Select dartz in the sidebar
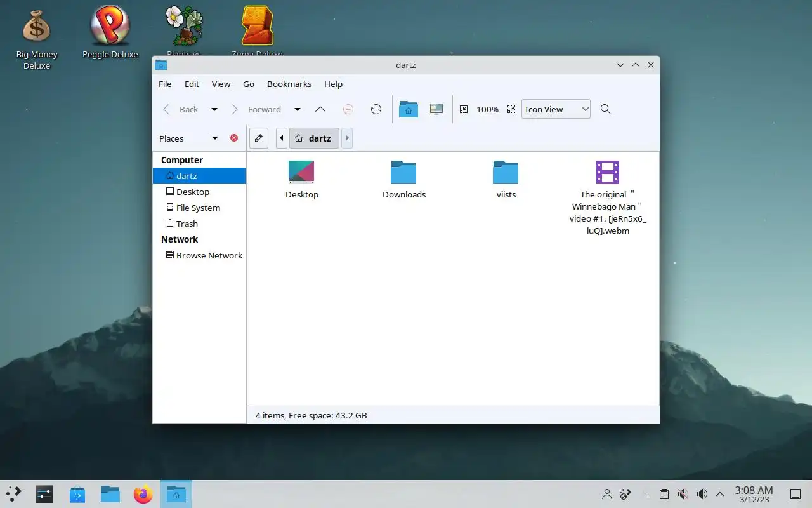The image size is (812, 508). pos(199,176)
